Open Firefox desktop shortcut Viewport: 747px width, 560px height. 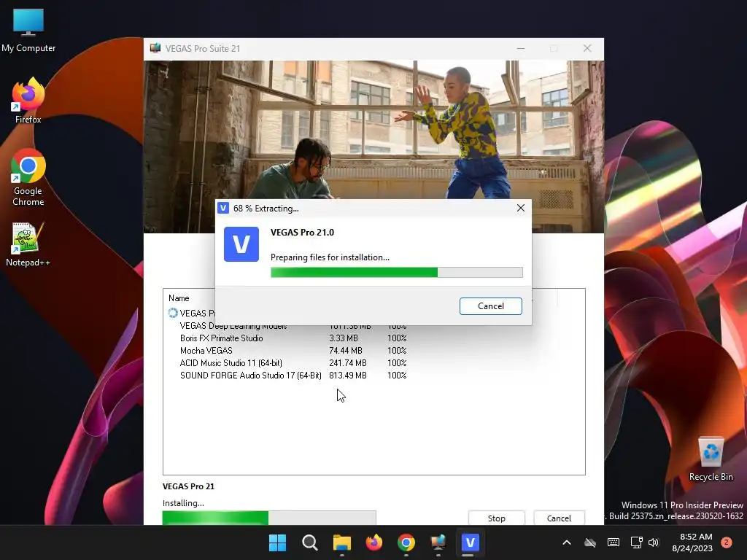click(x=28, y=101)
